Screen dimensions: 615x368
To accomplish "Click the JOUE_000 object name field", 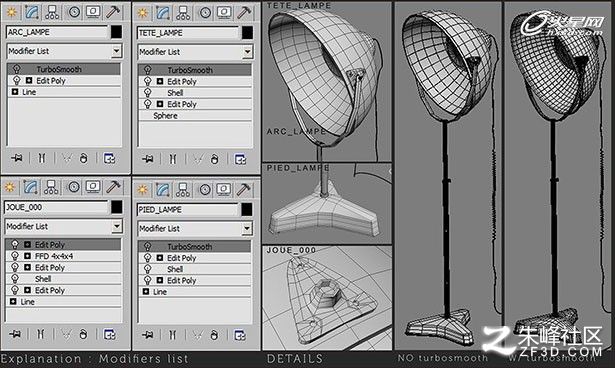I will coord(56,207).
